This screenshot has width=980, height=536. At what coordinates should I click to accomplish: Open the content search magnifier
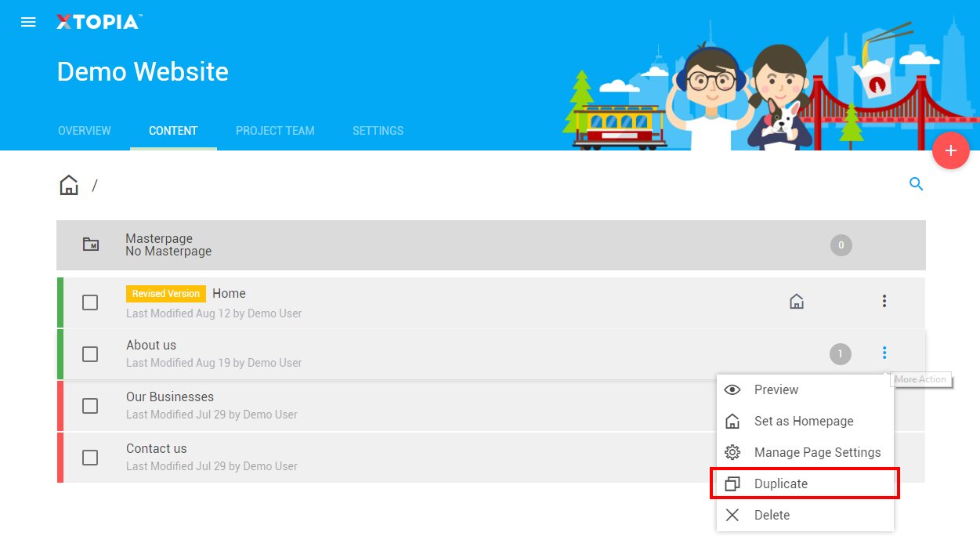click(916, 185)
